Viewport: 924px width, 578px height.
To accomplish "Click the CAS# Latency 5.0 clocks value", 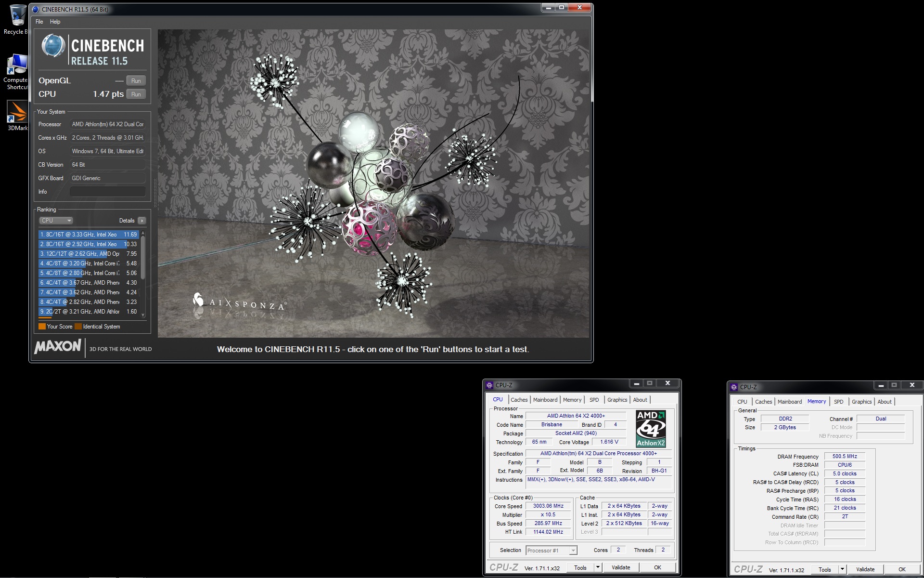I will [x=845, y=474].
